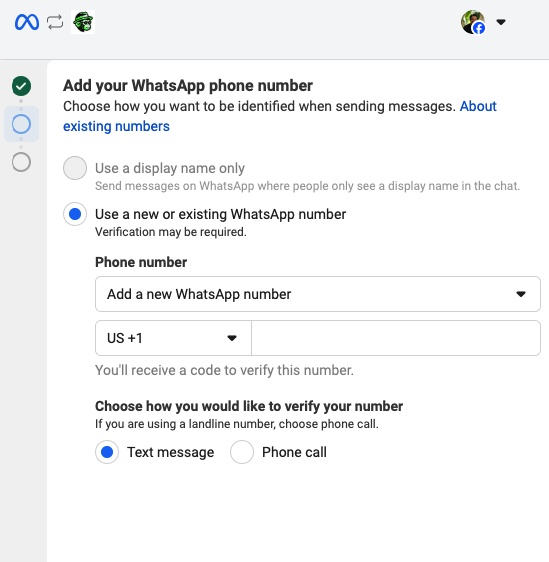The image size is (549, 562).
Task: Open the green gorilla app icon
Action: (83, 22)
